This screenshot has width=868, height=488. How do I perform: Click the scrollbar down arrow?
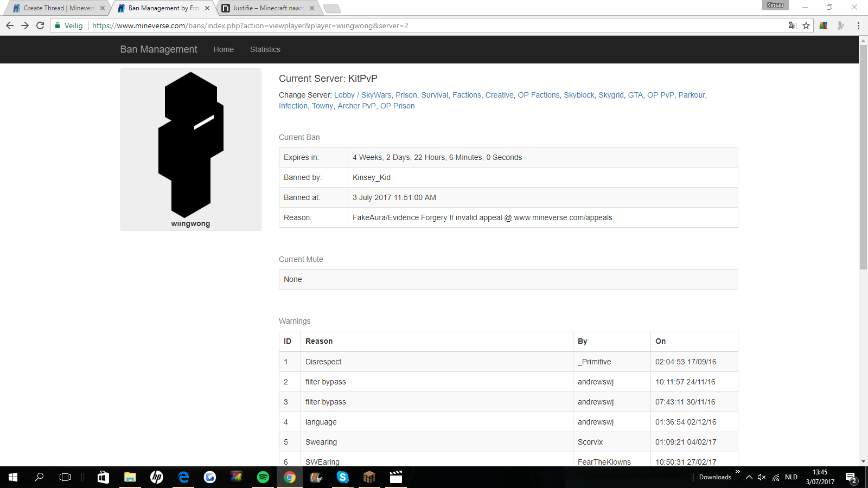tap(864, 462)
